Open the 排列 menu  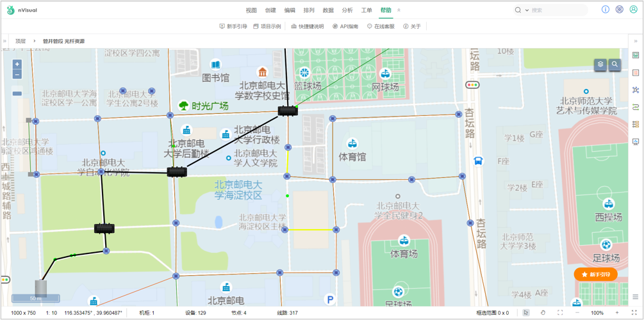(309, 10)
